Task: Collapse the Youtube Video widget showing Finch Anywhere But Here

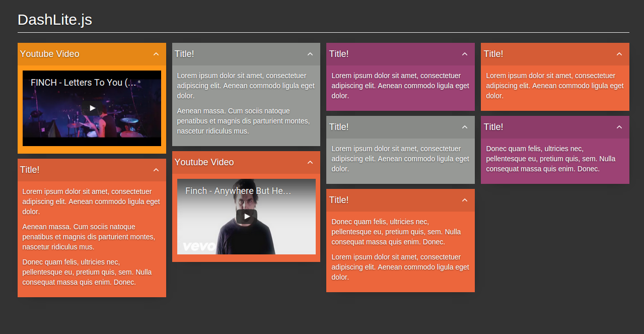Action: pos(310,162)
